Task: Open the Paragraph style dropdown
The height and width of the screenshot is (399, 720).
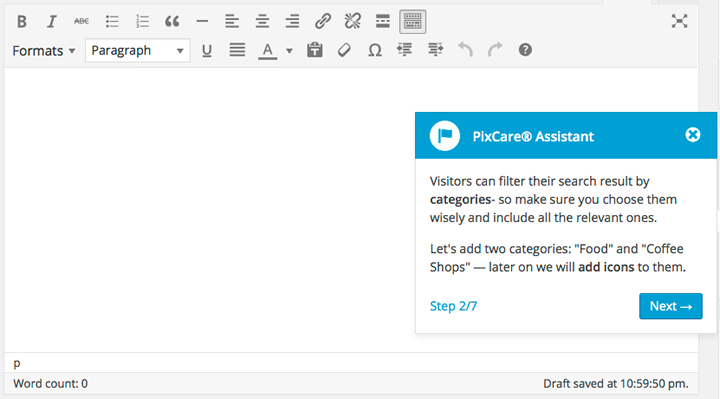Action: (x=137, y=51)
